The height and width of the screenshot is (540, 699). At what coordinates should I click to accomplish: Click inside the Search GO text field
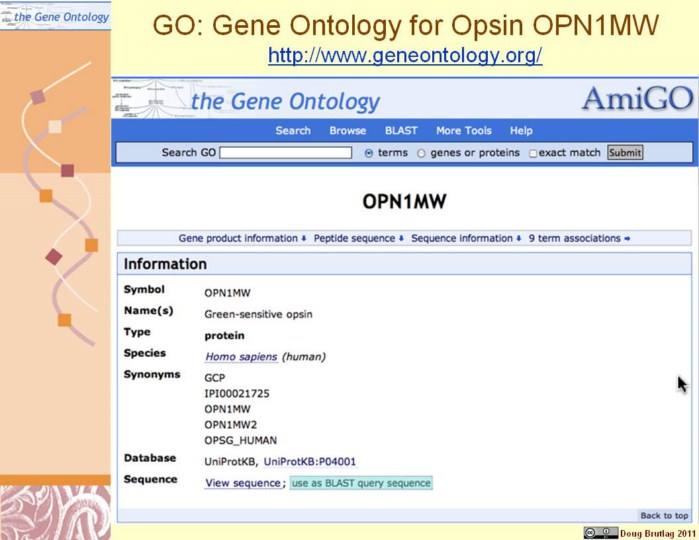(x=285, y=153)
